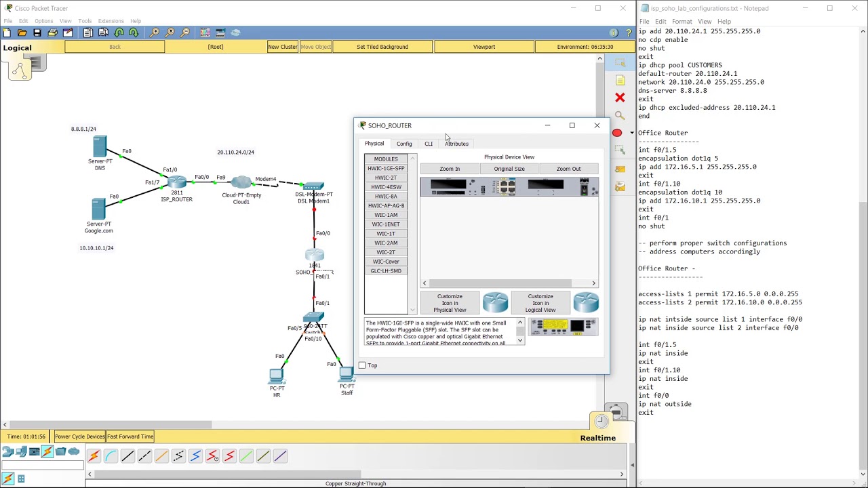Screen dimensions: 868x488
Task: Click the Copy toolbar icon
Action: [88, 33]
